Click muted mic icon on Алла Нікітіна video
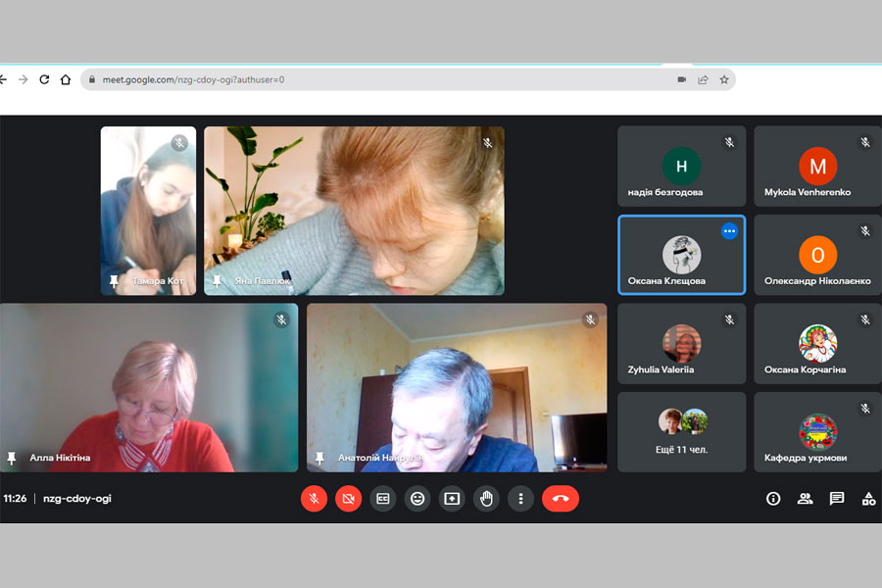Viewport: 882px width, 588px height. [x=282, y=320]
